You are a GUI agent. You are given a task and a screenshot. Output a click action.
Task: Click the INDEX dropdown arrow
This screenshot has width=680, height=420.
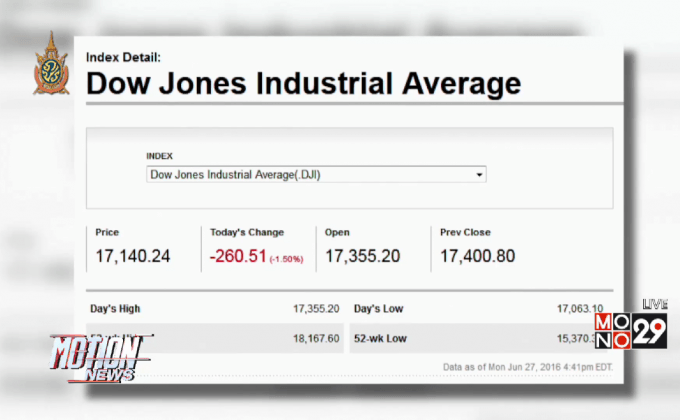point(480,175)
